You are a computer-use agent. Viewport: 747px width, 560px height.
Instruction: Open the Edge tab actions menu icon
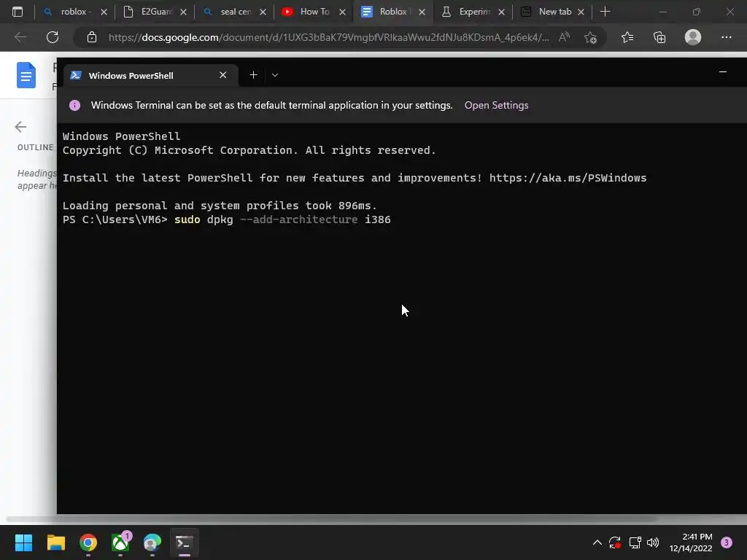[x=18, y=12]
